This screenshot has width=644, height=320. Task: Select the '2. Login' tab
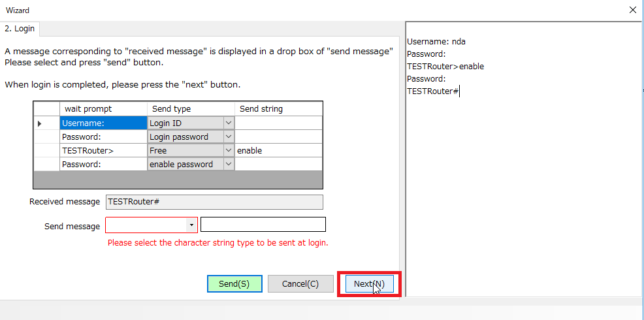click(20, 29)
